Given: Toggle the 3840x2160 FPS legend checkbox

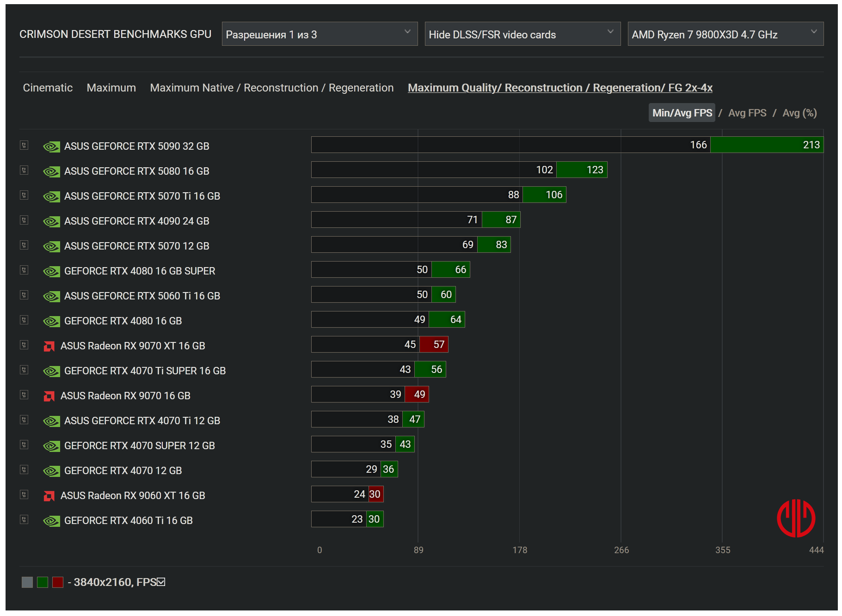Looking at the screenshot, I should (x=161, y=582).
